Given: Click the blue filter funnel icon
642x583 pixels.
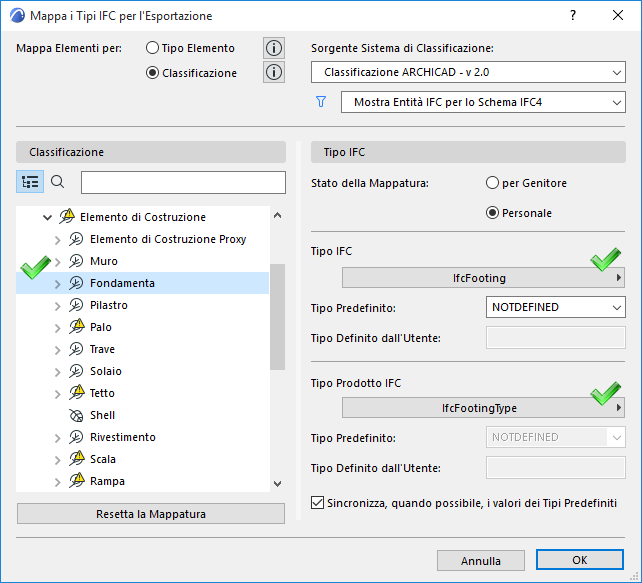Looking at the screenshot, I should (x=321, y=102).
